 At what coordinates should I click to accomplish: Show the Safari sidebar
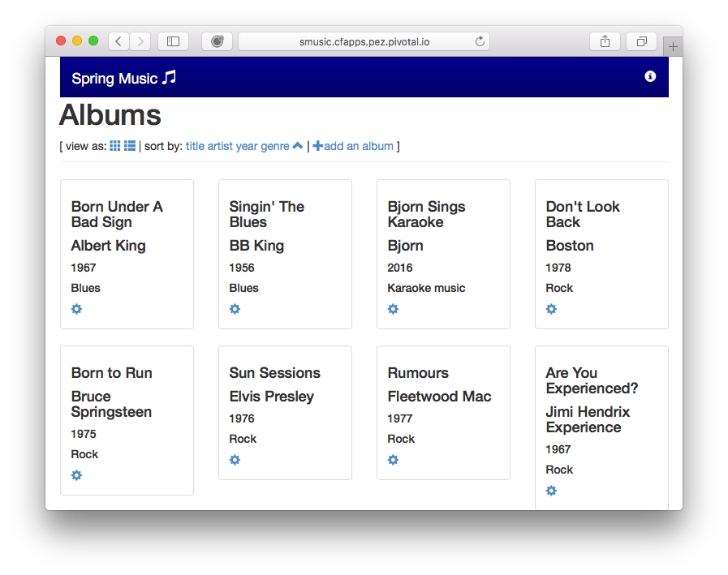[173, 41]
